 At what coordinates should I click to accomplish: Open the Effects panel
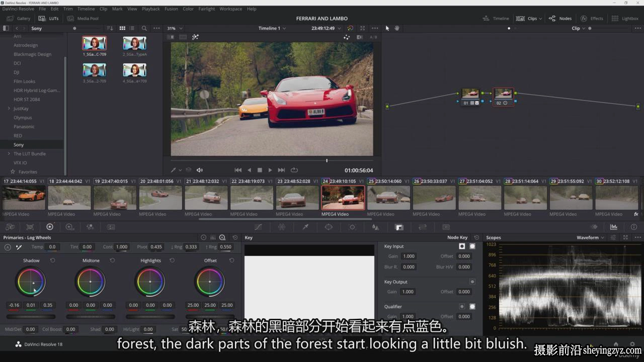pyautogui.click(x=592, y=18)
